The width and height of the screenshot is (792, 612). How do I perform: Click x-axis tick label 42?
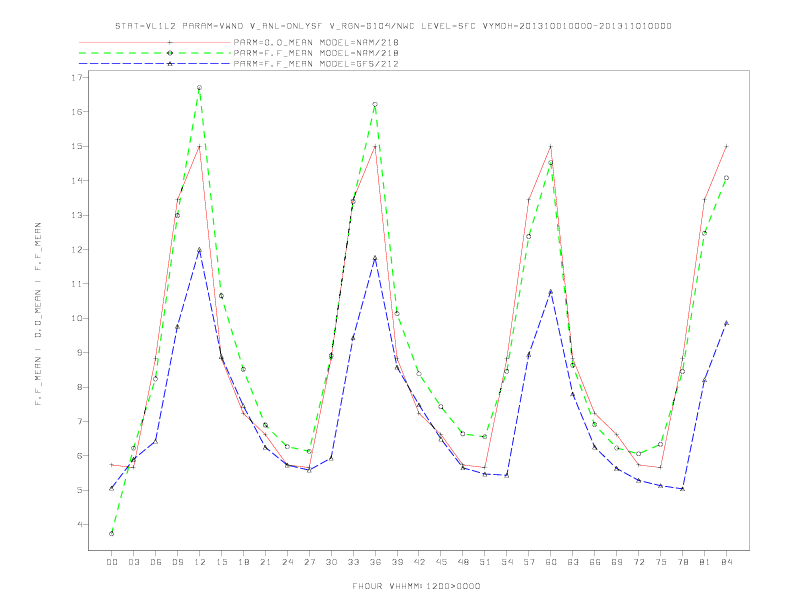(x=419, y=562)
